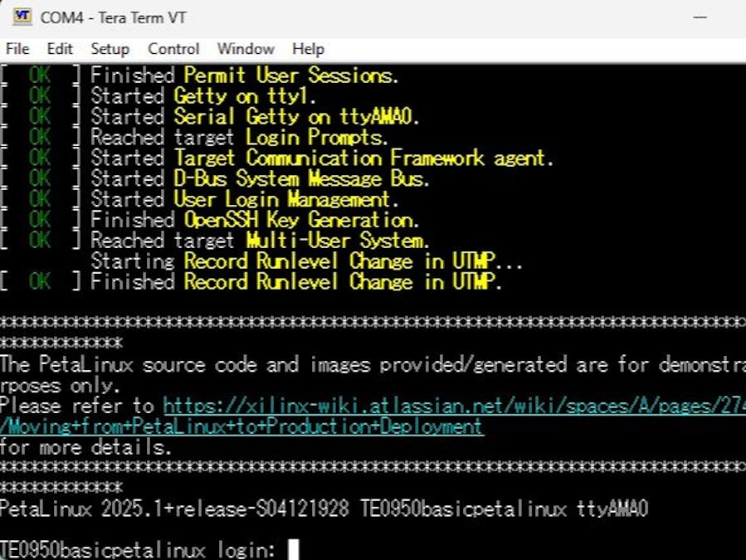Screen dimensions: 746x560
Task: Click the 'COM4 - Tera Term VT' title text
Action: click(113, 18)
